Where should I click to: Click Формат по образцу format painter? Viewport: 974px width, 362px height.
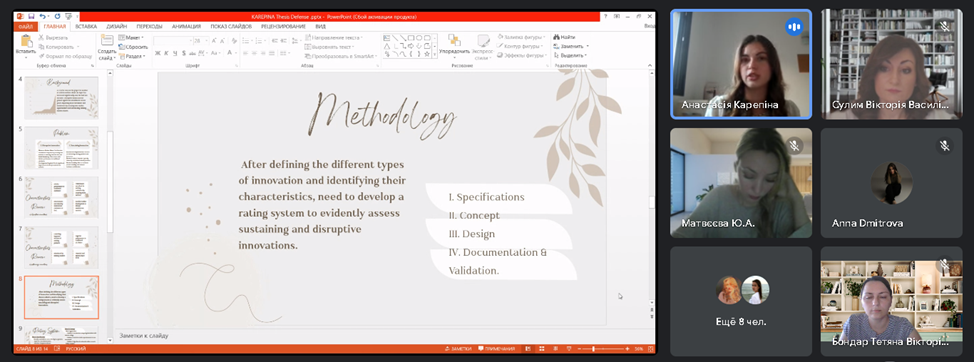pos(65,56)
